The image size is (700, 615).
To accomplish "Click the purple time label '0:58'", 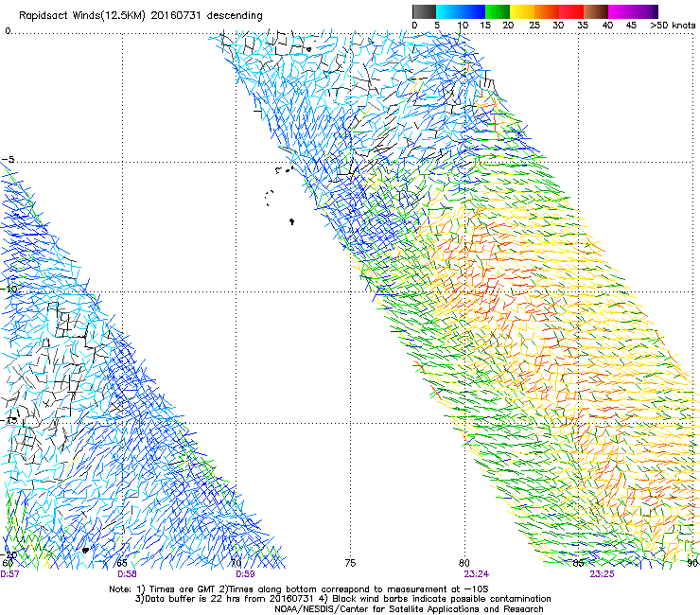I will click(127, 574).
